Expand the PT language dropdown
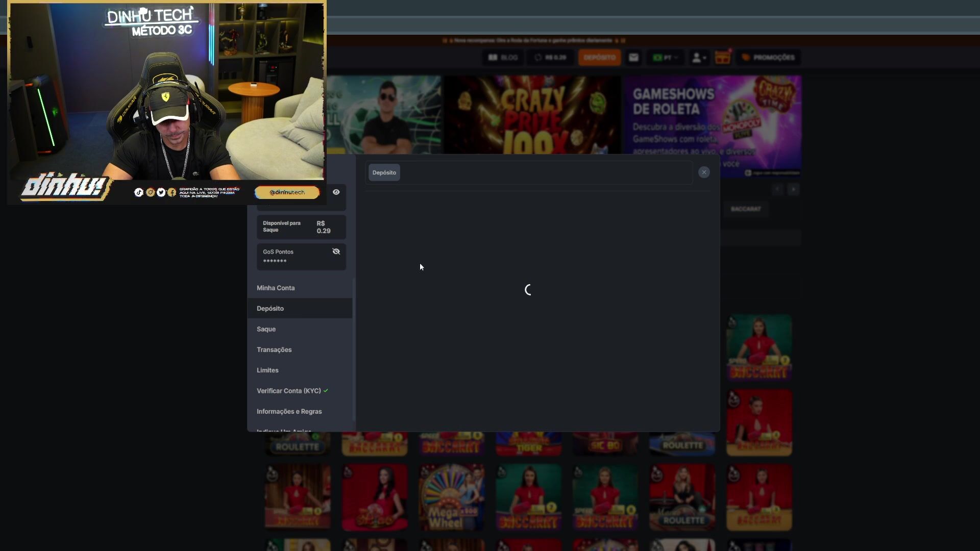This screenshot has height=551, width=980. [x=666, y=58]
